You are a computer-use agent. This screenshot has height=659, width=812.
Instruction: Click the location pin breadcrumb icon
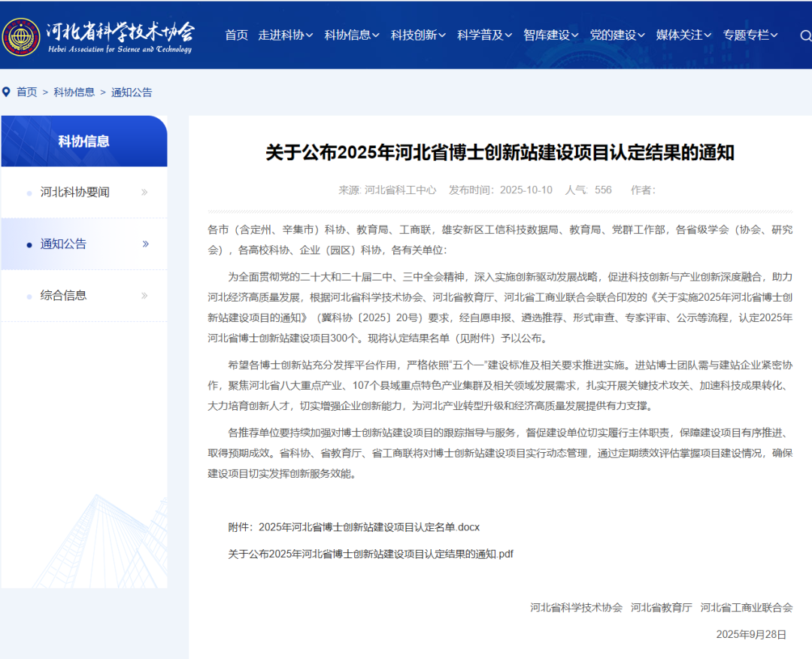tap(7, 92)
